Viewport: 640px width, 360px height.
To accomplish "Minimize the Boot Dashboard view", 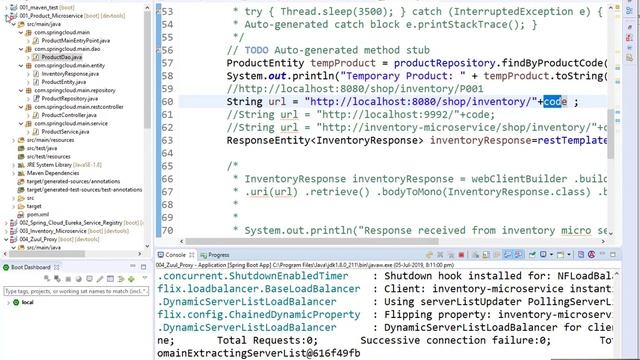I will pyautogui.click(x=133, y=266).
